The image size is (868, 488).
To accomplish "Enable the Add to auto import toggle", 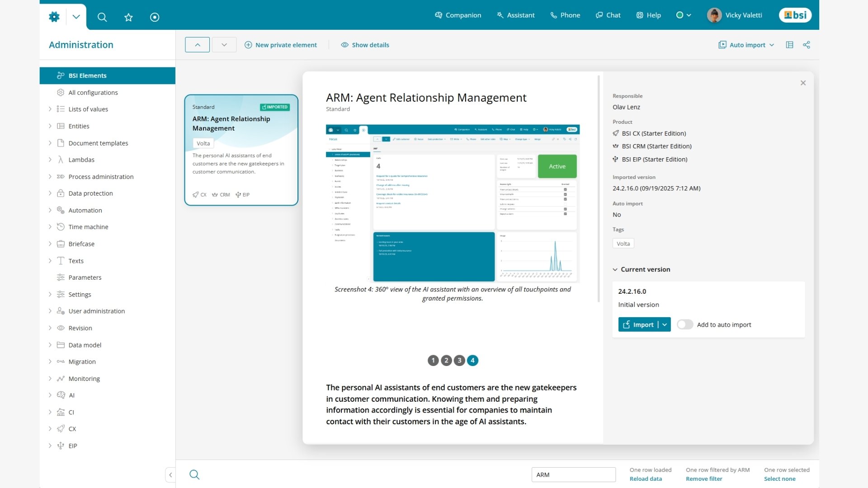I will point(685,324).
